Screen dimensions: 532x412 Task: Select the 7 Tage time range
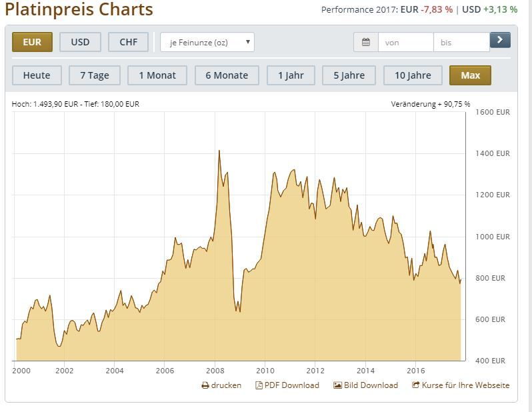tap(95, 75)
